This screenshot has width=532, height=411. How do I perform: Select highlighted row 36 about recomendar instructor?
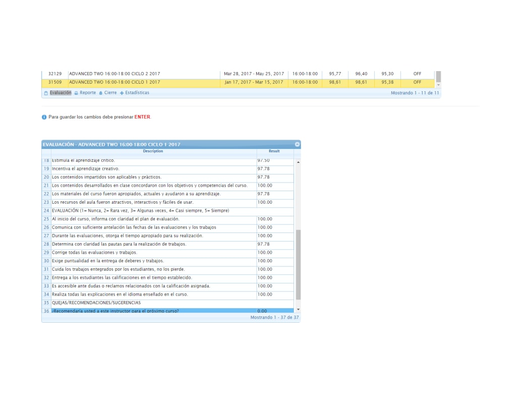click(x=167, y=311)
